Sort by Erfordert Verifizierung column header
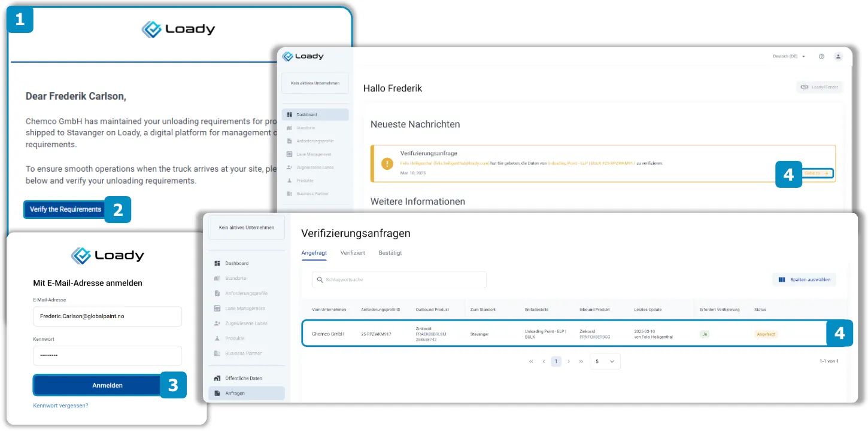The image size is (868, 433). tap(720, 310)
